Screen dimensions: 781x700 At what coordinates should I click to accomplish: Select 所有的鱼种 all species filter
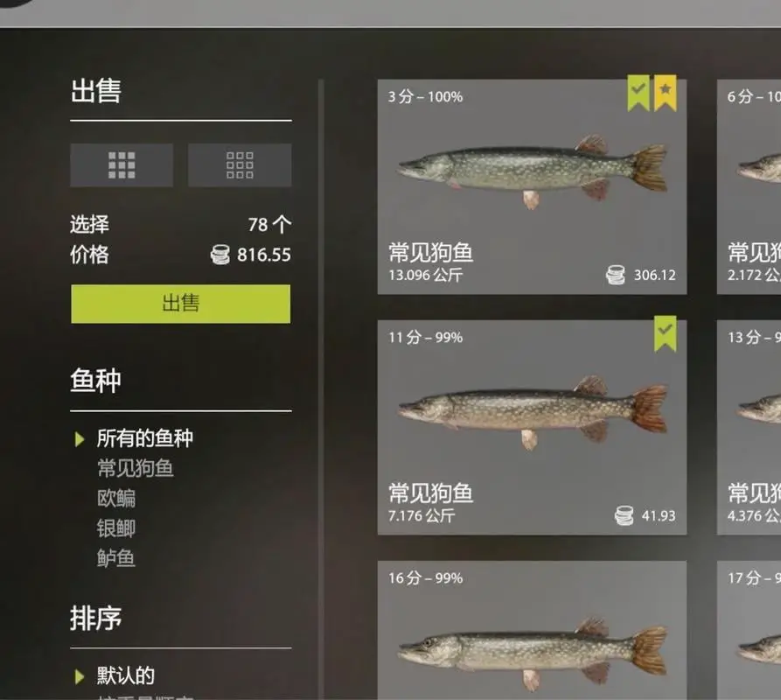145,438
